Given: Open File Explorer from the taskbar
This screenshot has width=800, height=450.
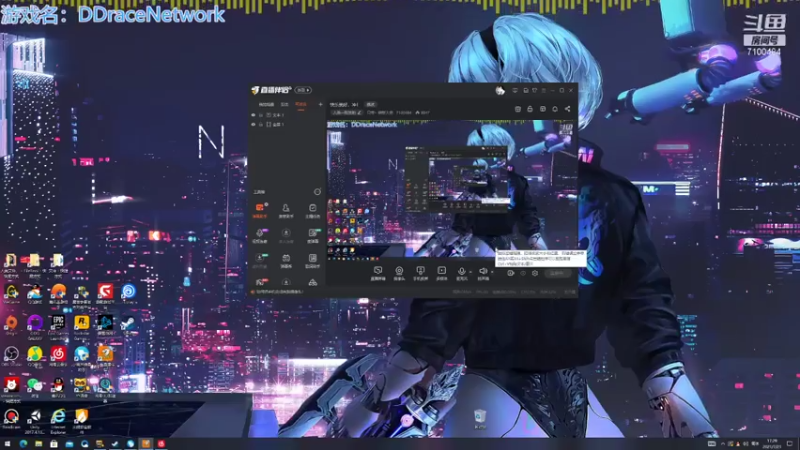Looking at the screenshot, I should click(38, 444).
